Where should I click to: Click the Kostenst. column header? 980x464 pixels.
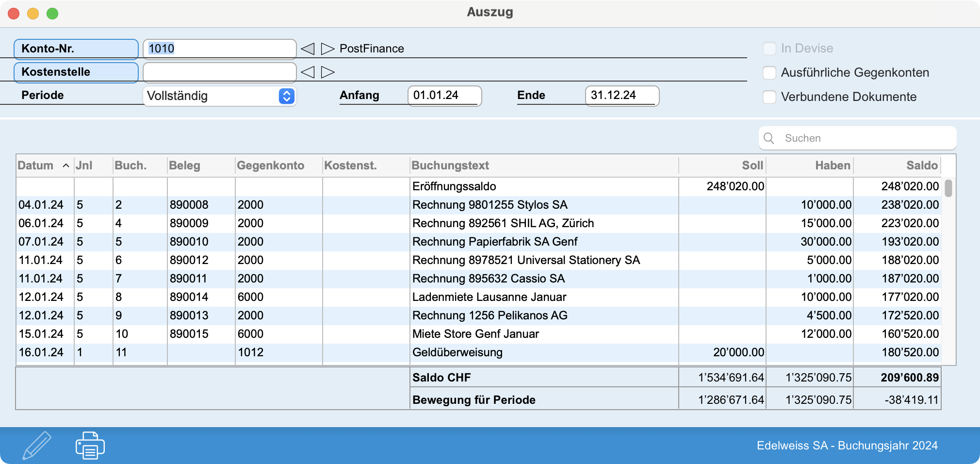tap(366, 166)
